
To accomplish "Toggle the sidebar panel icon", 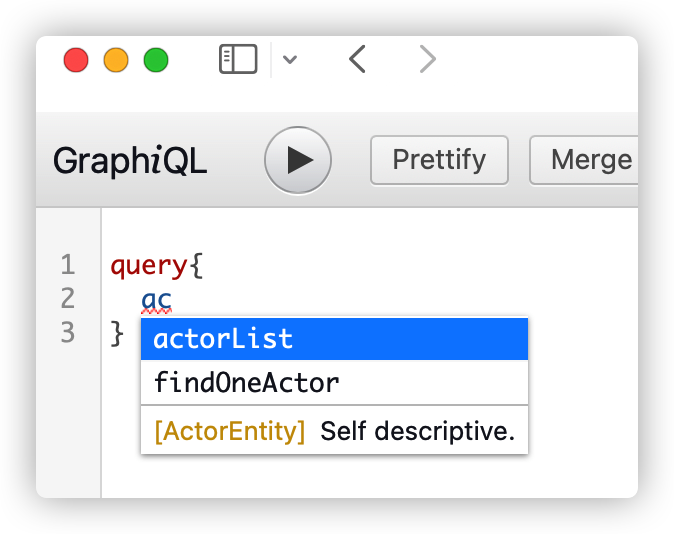I will 238,60.
